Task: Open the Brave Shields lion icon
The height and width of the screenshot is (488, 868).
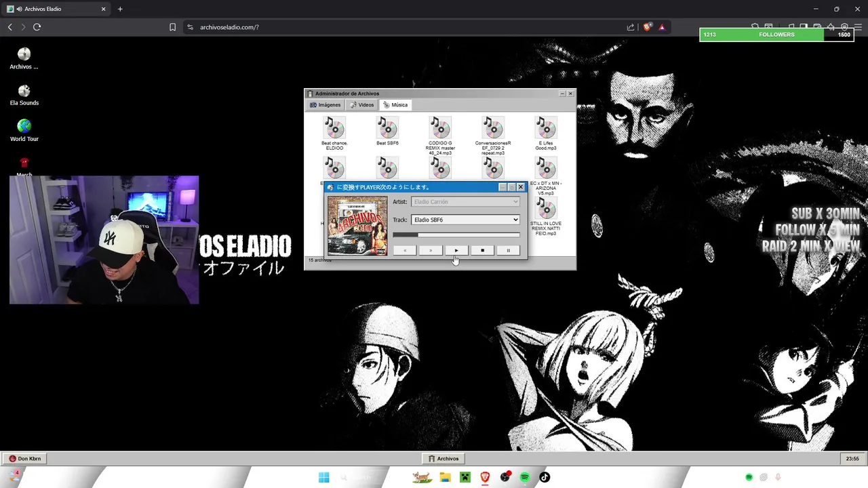Action: click(647, 27)
